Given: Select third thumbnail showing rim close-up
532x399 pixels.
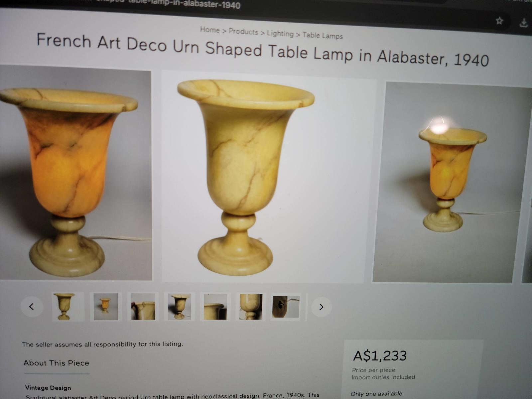Looking at the screenshot, I should [143, 307].
